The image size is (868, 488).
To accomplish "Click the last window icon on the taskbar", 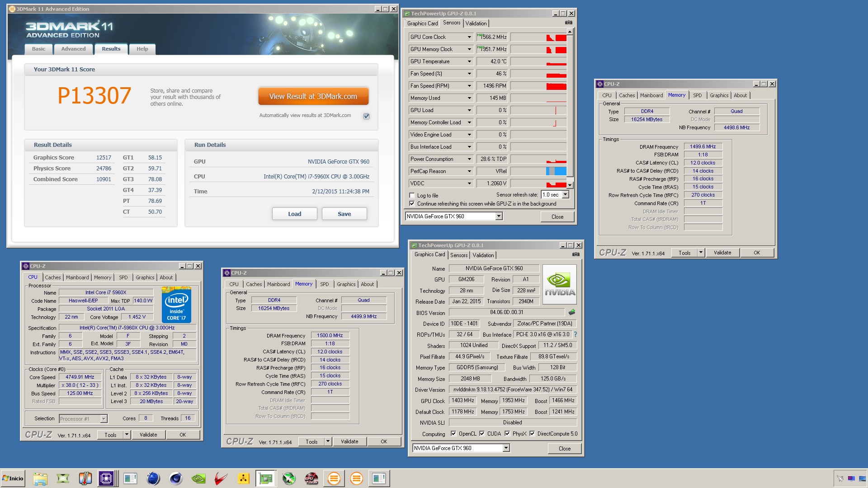I will (x=379, y=479).
